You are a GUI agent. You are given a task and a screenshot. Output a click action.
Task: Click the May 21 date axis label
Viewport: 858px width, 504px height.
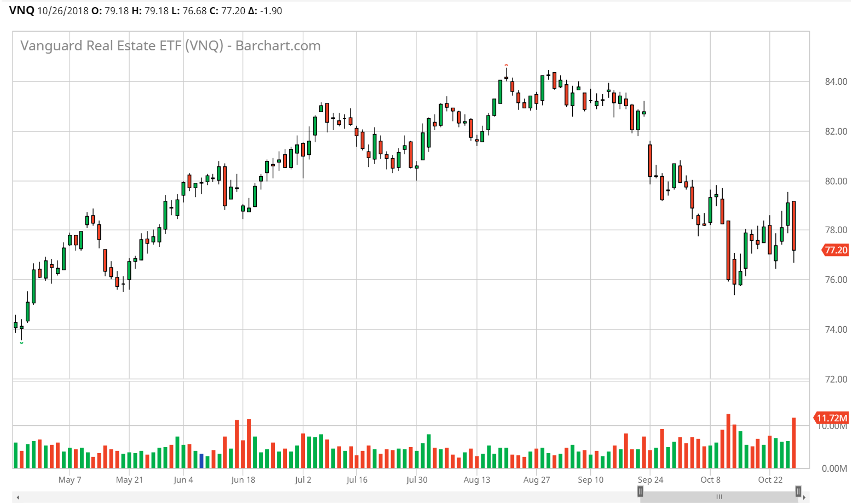(x=129, y=480)
